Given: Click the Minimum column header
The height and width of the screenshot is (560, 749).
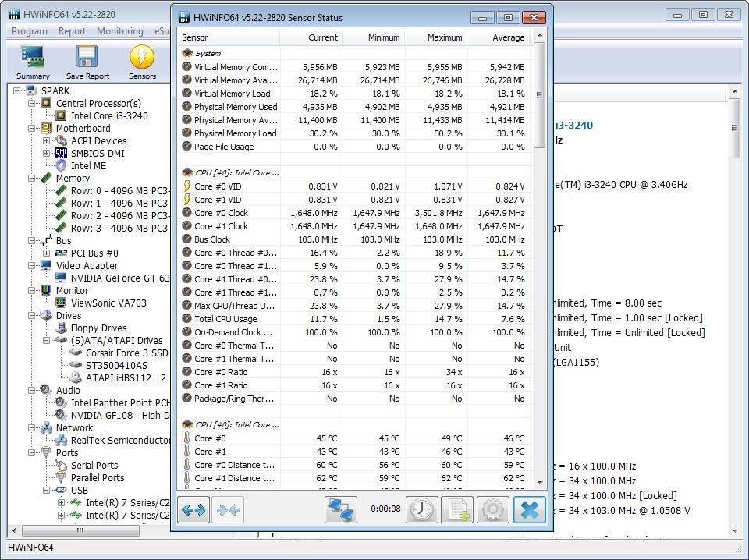Looking at the screenshot, I should pos(374,37).
